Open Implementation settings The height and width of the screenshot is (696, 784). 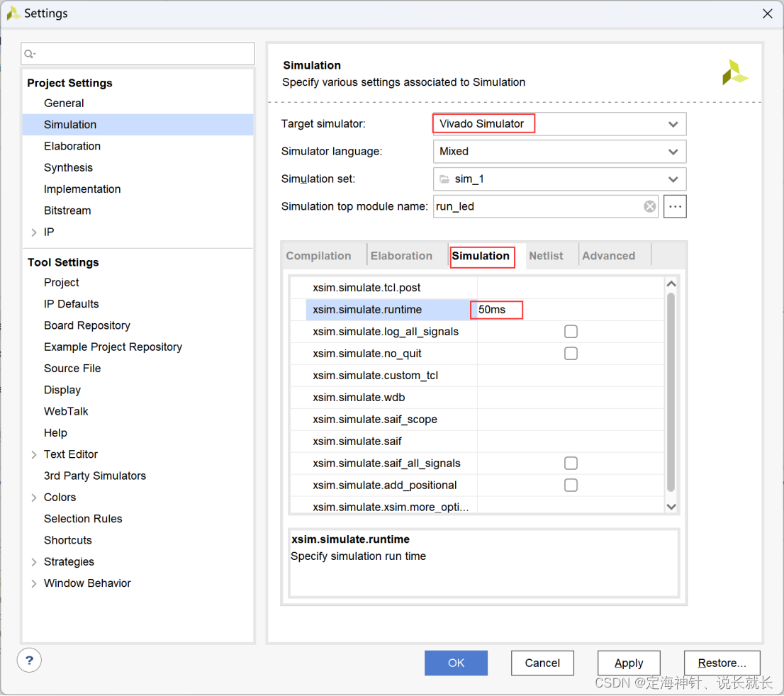pos(82,189)
